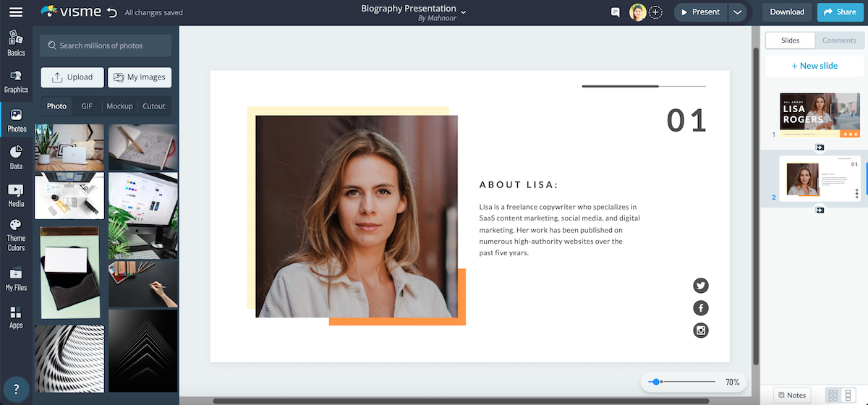Switch slide panel to list view
This screenshot has width=868, height=405.
849,395
